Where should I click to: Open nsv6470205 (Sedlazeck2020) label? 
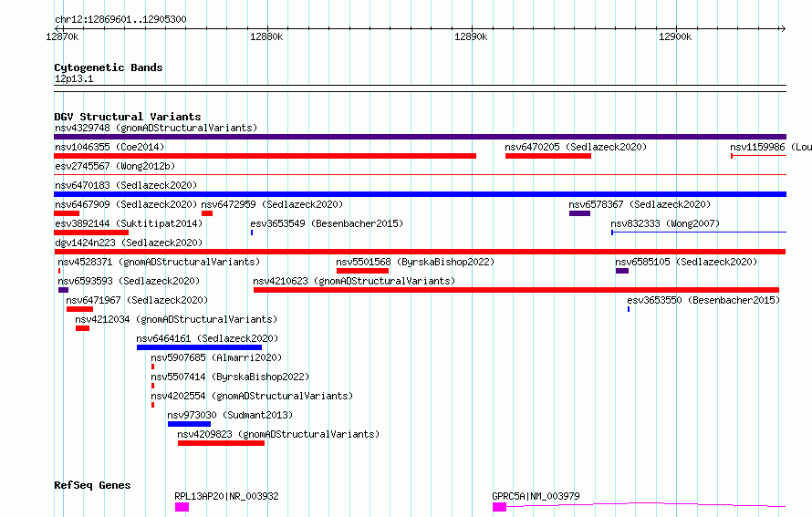tap(576, 147)
